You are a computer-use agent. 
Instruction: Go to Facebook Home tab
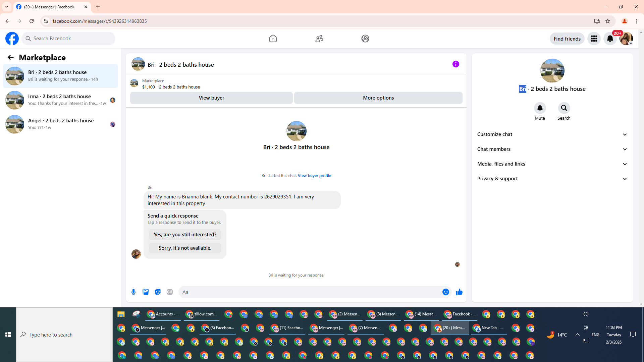click(x=273, y=39)
